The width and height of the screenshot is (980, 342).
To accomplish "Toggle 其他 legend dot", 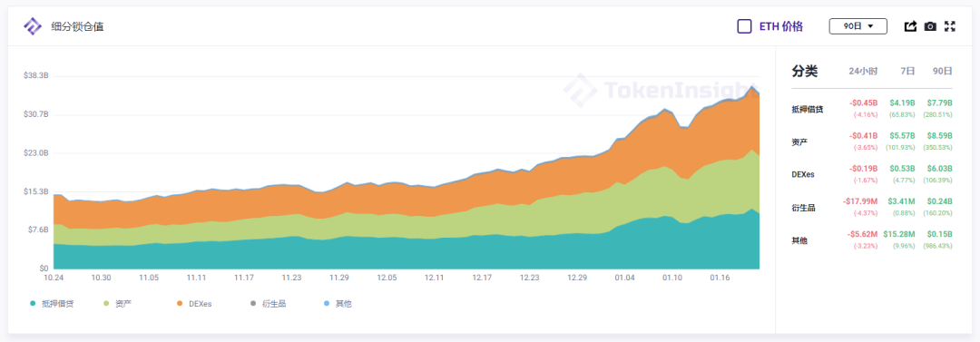I will tap(327, 304).
